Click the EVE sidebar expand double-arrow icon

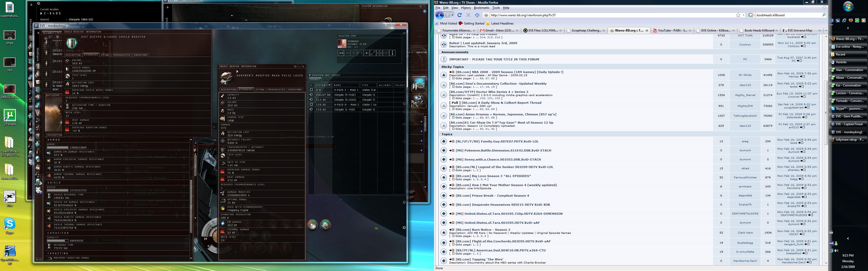click(38, 33)
